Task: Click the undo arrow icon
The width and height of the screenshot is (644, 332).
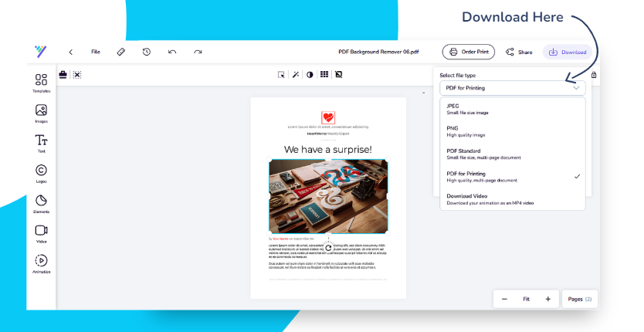Action: pyautogui.click(x=172, y=52)
